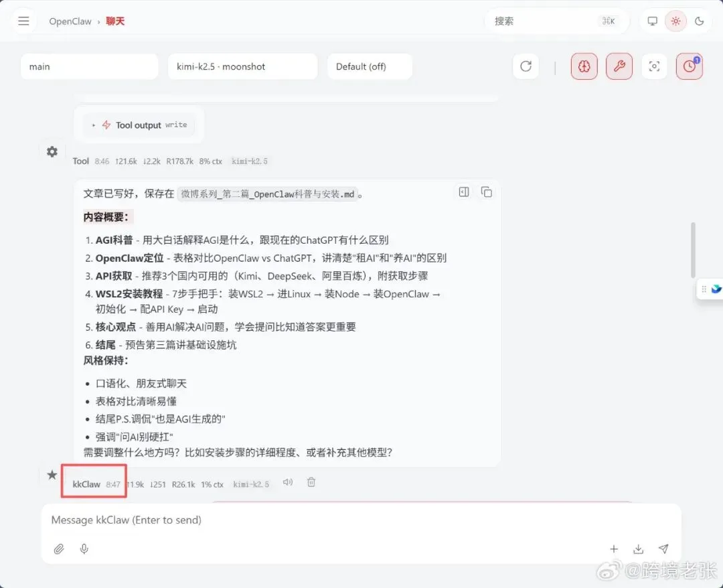
Task: Start voice input with microphone icon
Action: pyautogui.click(x=84, y=549)
